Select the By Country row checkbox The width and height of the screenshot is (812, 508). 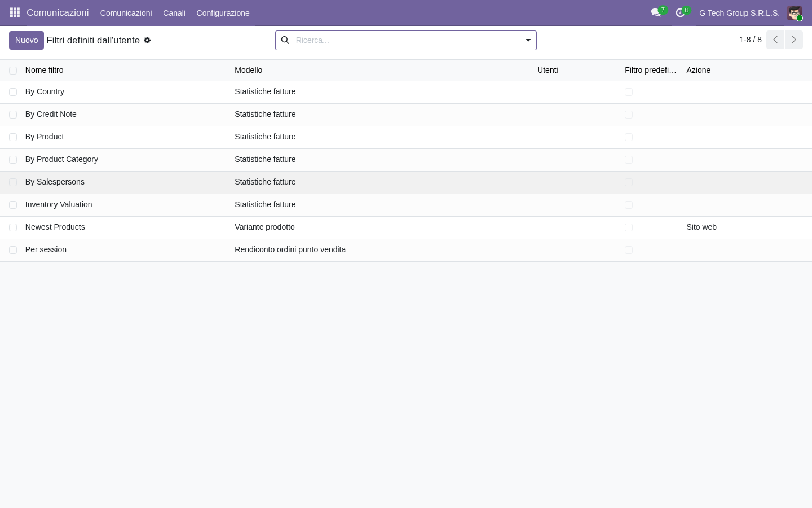tap(13, 92)
